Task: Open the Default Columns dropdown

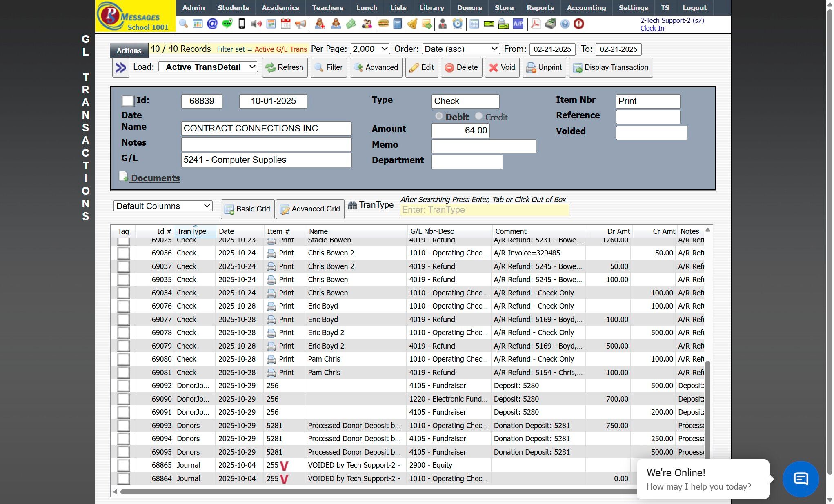Action: pyautogui.click(x=162, y=206)
